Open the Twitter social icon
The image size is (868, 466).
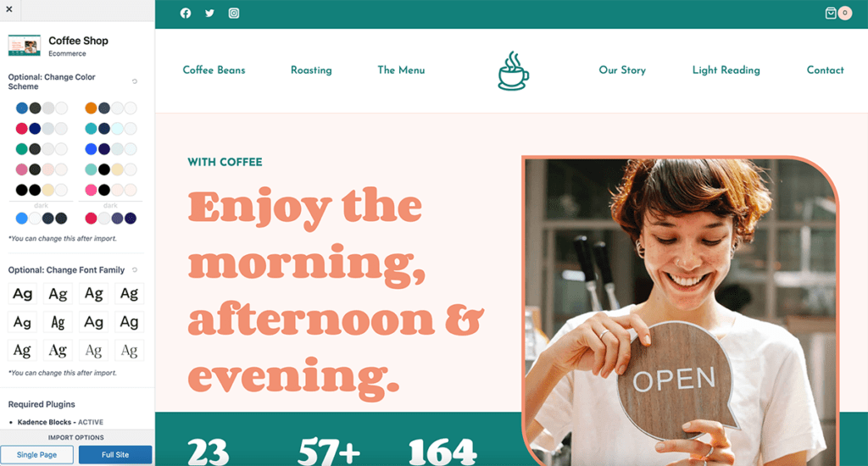[x=210, y=14]
